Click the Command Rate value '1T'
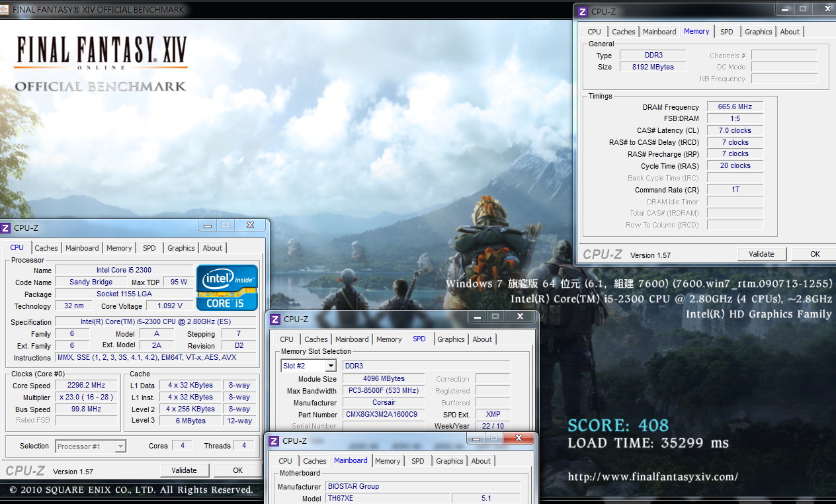Screen dimensions: 836x504 (x=735, y=189)
